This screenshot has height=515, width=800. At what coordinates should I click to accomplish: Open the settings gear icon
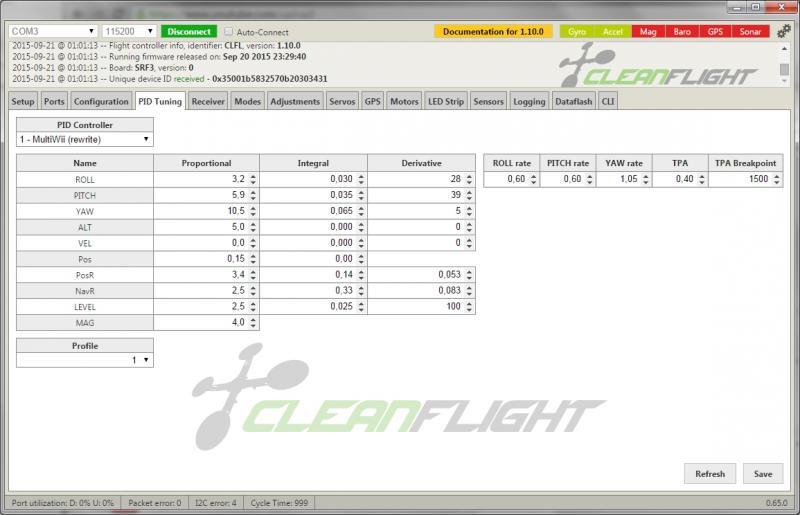click(783, 32)
